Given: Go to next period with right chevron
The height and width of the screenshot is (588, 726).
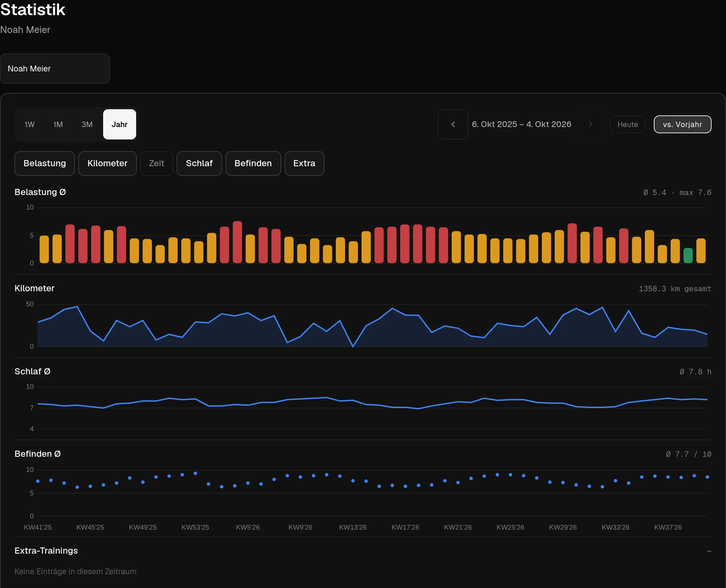Looking at the screenshot, I should click(x=590, y=124).
